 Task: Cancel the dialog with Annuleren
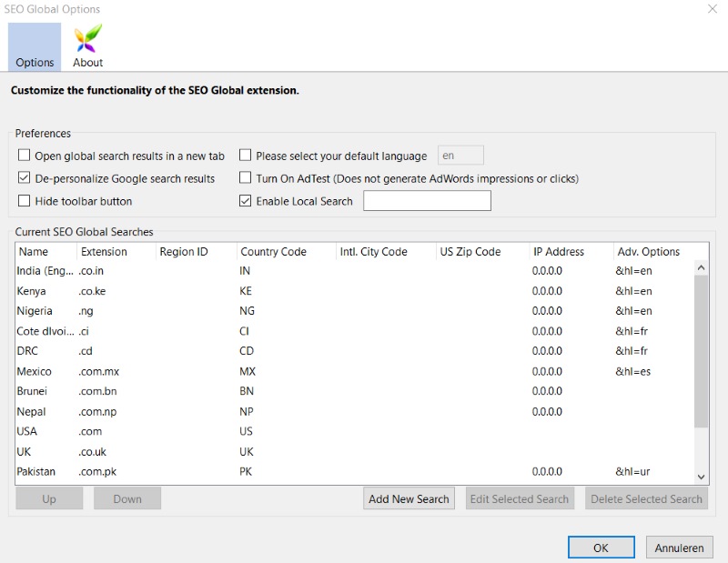coord(679,548)
